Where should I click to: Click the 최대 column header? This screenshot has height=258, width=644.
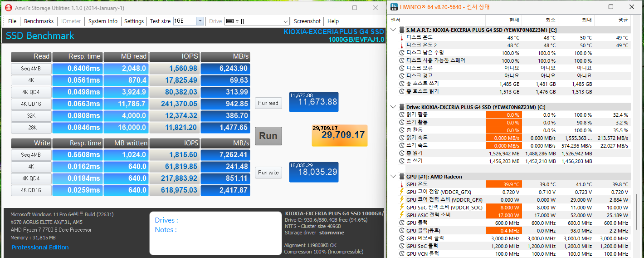[576, 20]
